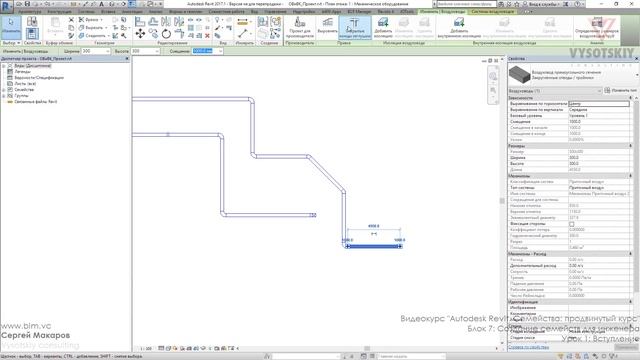Collapse the Constraints section in Properties
The height and width of the screenshot is (360, 640).
coord(631,98)
